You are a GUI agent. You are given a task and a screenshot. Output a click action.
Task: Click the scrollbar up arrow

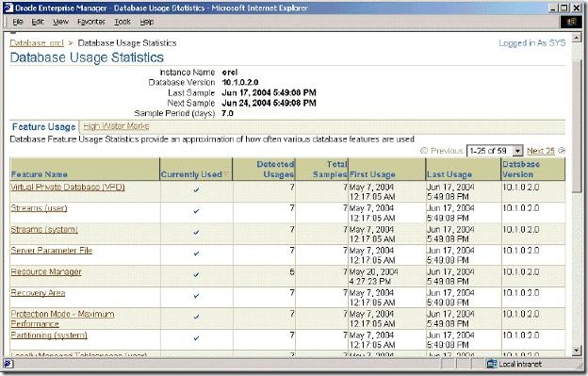tap(577, 37)
